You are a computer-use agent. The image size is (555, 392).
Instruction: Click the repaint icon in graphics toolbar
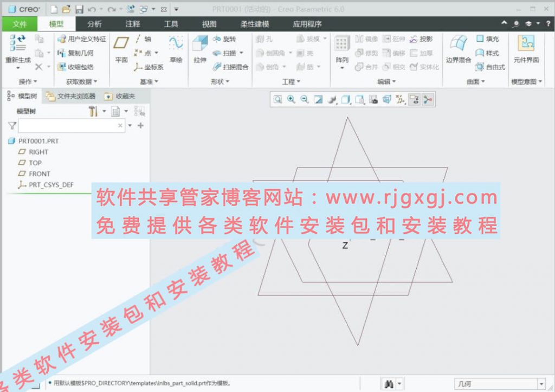(x=318, y=100)
